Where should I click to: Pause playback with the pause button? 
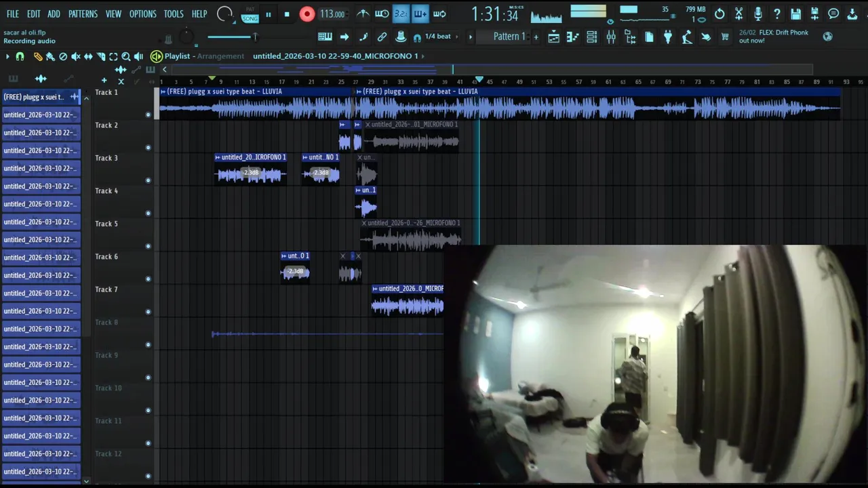tap(269, 14)
